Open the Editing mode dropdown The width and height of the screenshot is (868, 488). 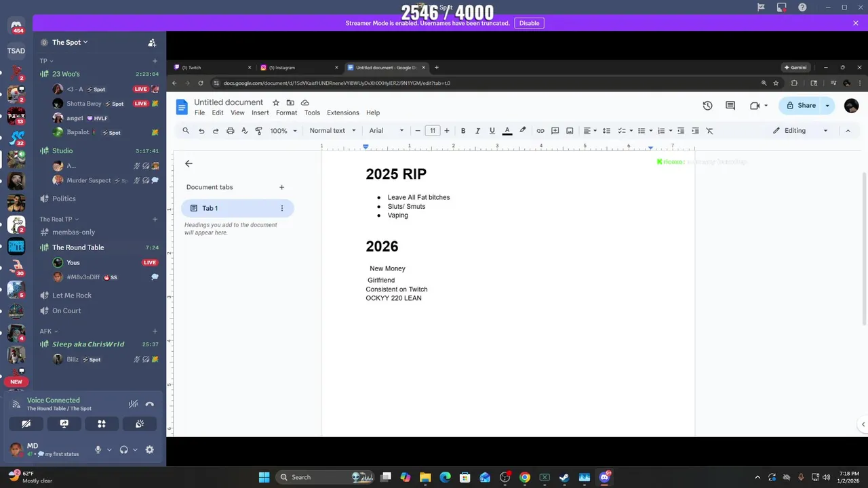[800, 131]
